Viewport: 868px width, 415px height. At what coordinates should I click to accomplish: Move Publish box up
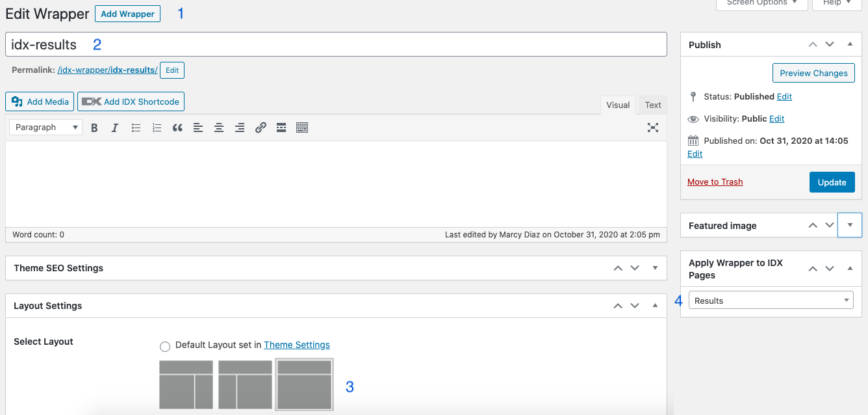(x=813, y=45)
